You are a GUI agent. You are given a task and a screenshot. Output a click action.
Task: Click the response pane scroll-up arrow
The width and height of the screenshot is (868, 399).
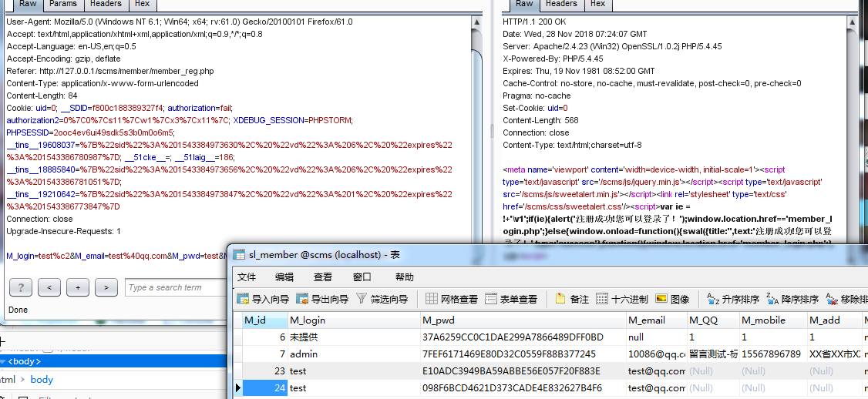pyautogui.click(x=852, y=22)
